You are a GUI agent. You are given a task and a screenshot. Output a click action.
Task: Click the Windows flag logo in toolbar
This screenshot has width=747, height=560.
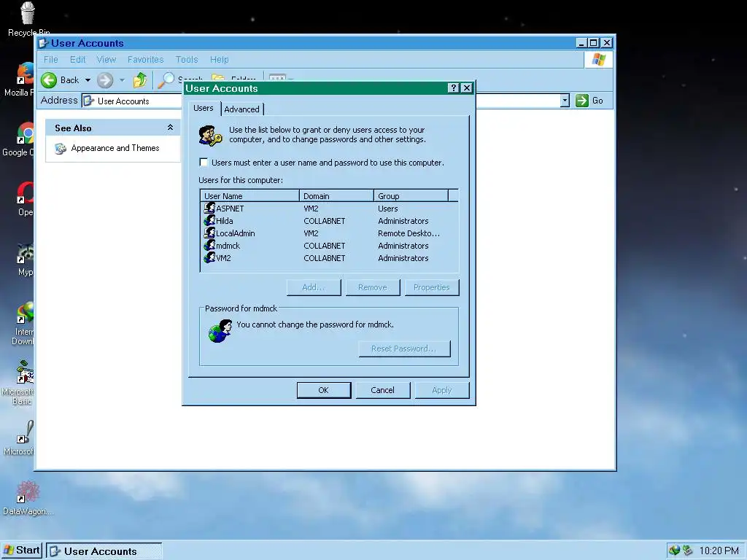pos(598,60)
